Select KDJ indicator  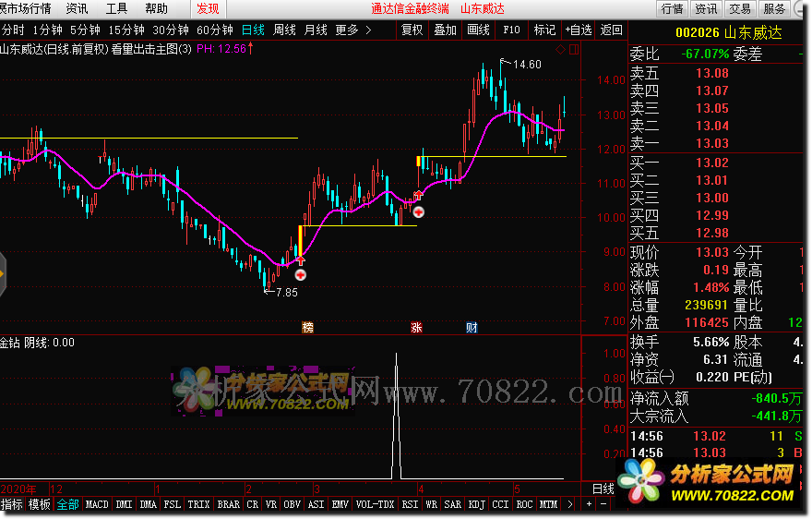(477, 504)
